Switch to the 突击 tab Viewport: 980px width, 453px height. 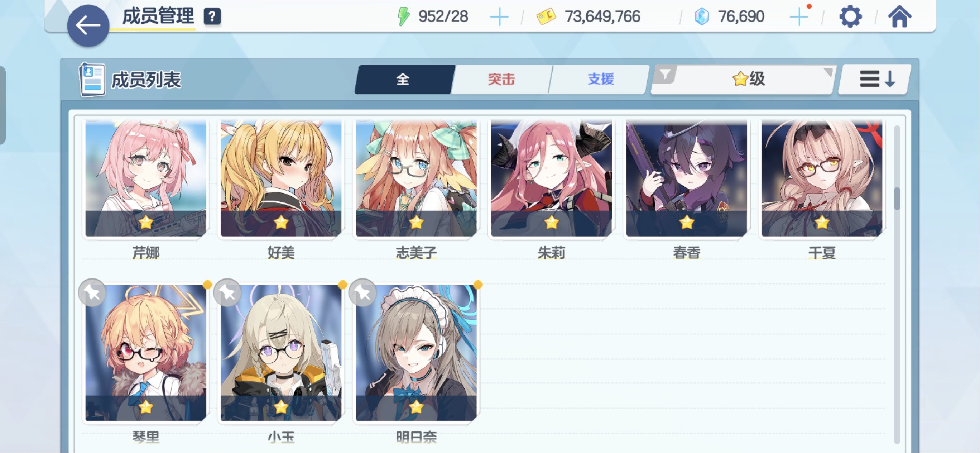[501, 79]
